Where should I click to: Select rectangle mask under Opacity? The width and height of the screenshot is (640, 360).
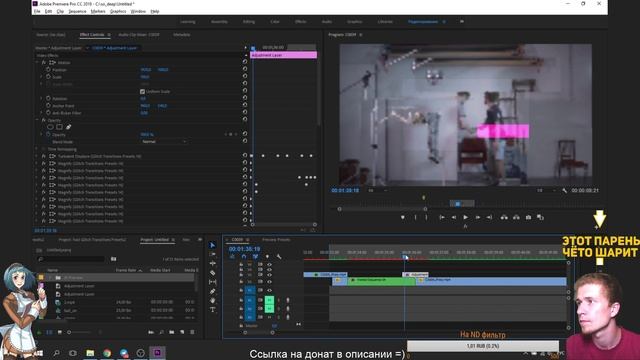pyautogui.click(x=60, y=127)
